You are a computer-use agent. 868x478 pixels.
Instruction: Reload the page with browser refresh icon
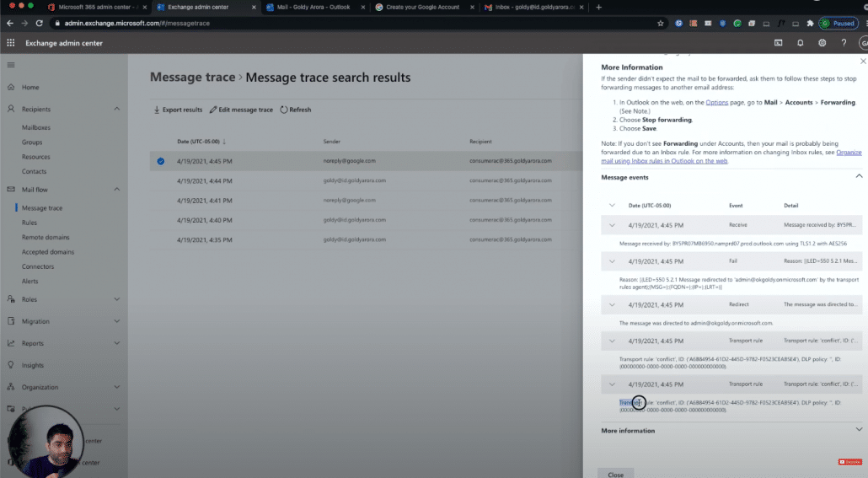pos(39,24)
